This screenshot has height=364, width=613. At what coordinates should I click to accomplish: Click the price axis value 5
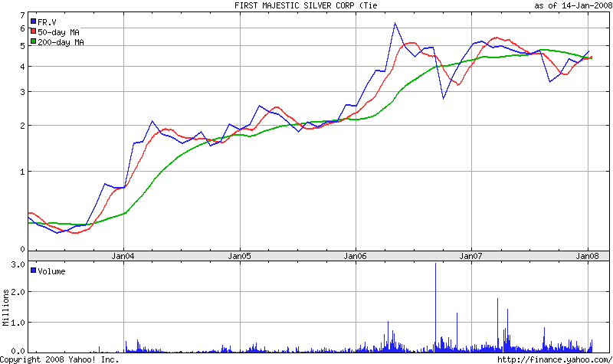pos(23,46)
